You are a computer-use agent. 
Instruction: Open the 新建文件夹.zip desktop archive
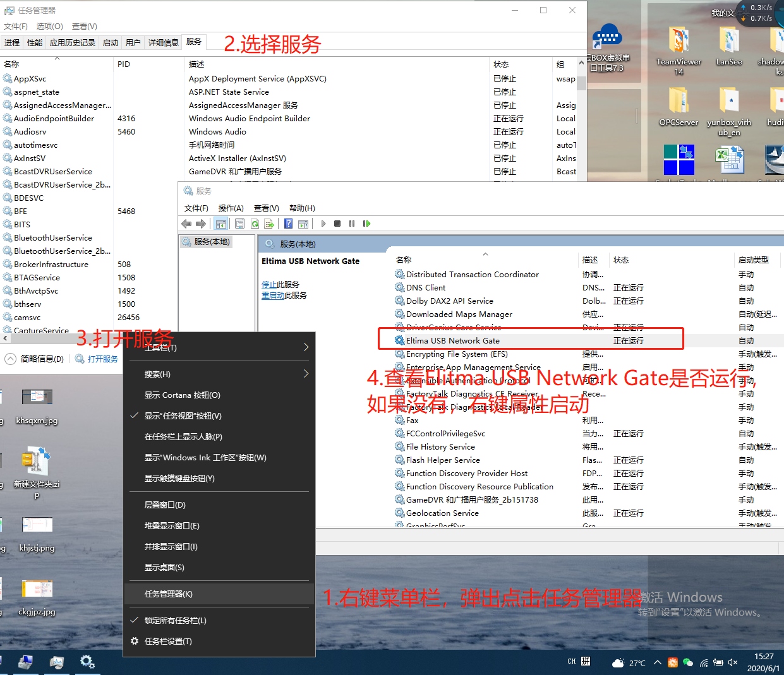[x=37, y=473]
